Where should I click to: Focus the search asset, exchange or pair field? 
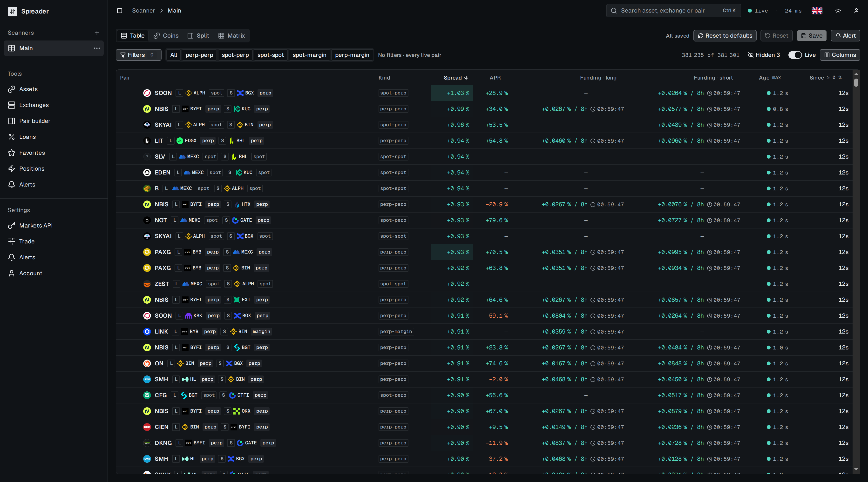tap(673, 10)
